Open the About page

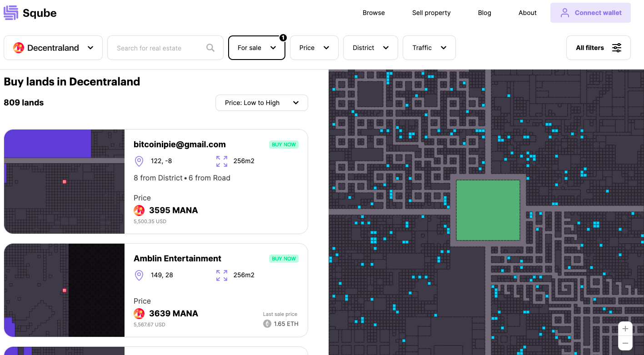pos(528,13)
